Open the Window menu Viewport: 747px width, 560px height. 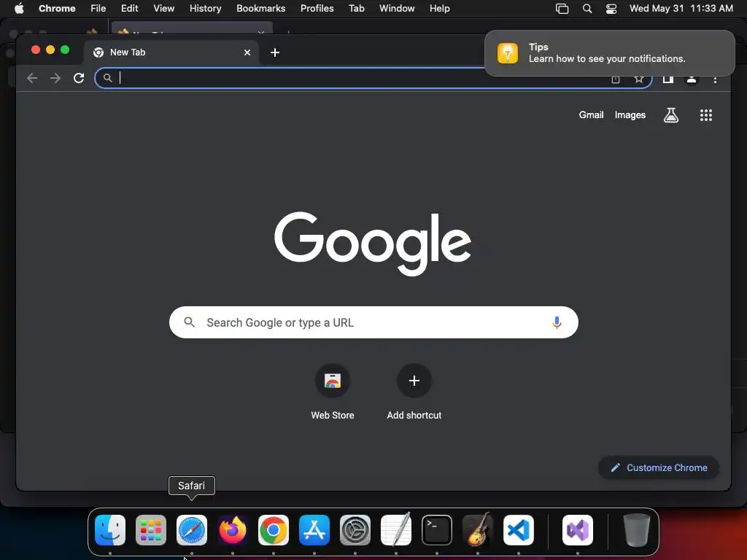(397, 8)
